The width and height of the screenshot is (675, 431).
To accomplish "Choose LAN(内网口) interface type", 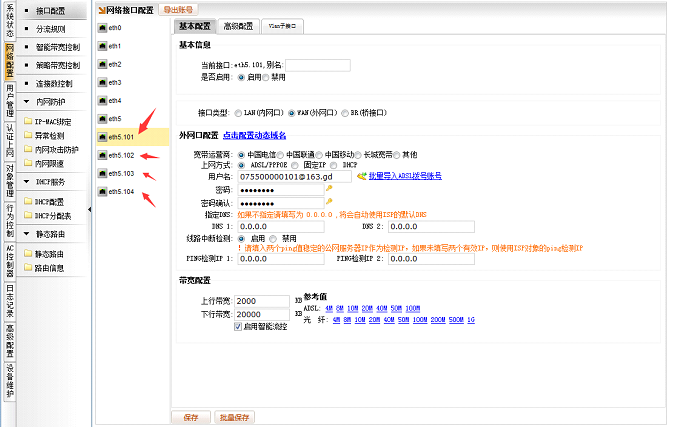I will [x=237, y=112].
